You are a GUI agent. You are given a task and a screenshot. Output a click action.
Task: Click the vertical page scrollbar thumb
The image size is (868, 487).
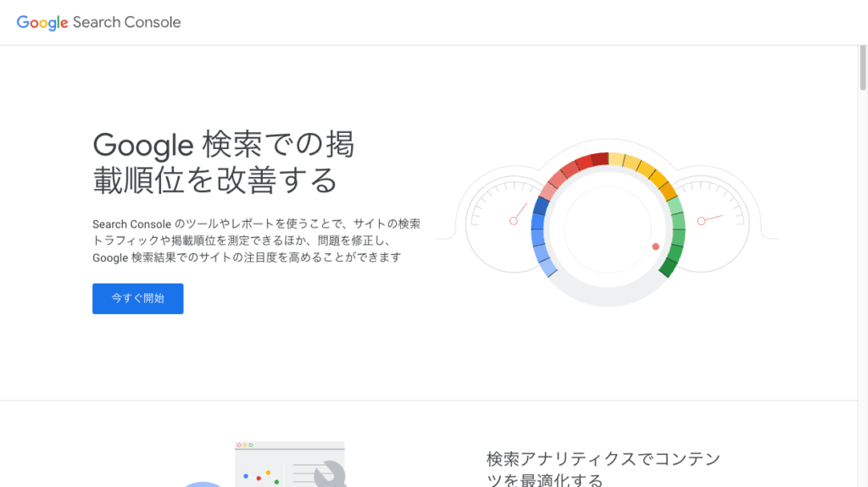(x=862, y=68)
